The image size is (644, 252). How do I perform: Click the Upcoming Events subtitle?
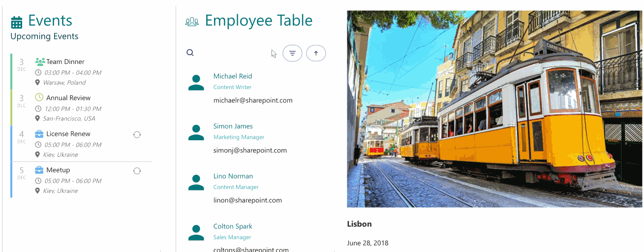pos(44,36)
